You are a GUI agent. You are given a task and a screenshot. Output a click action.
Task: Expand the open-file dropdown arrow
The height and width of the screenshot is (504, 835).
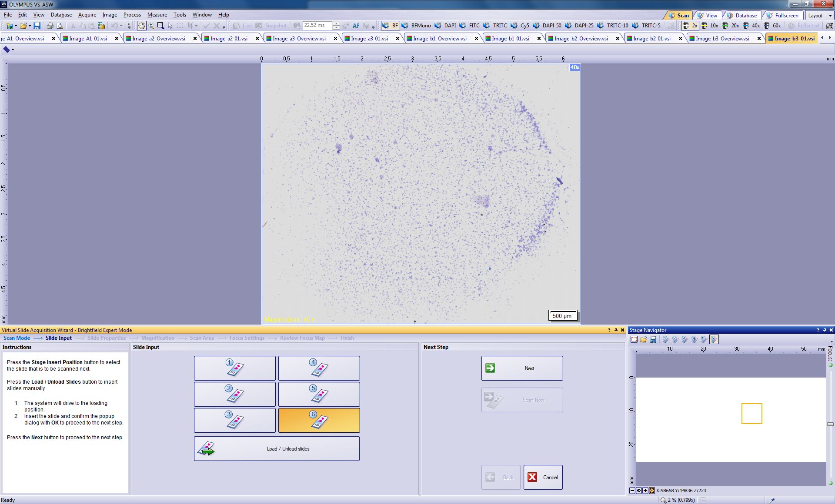click(30, 26)
